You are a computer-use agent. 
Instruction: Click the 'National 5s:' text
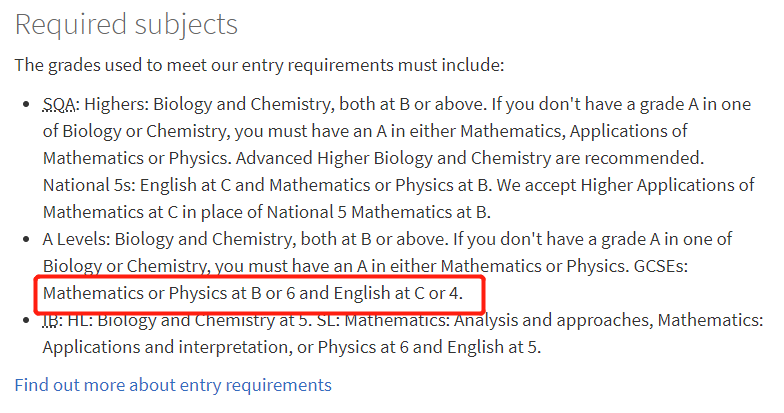pos(89,185)
